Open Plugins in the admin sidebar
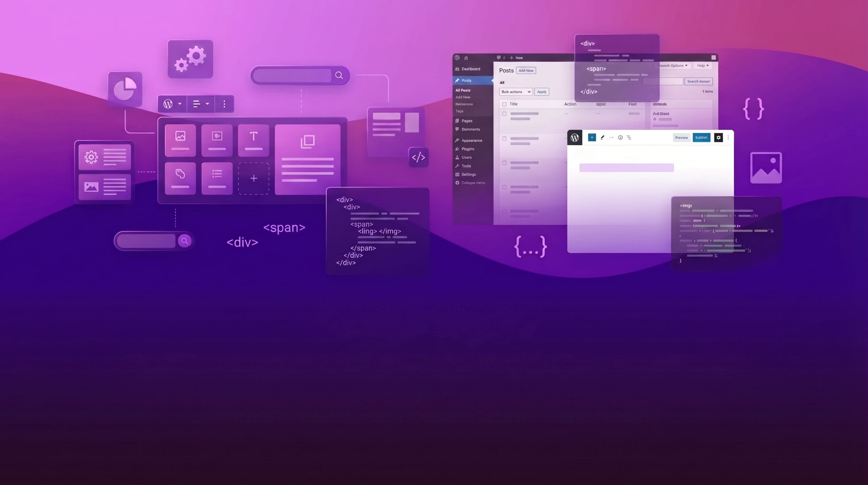Screen dimensions: 868x485 click(x=473, y=149)
